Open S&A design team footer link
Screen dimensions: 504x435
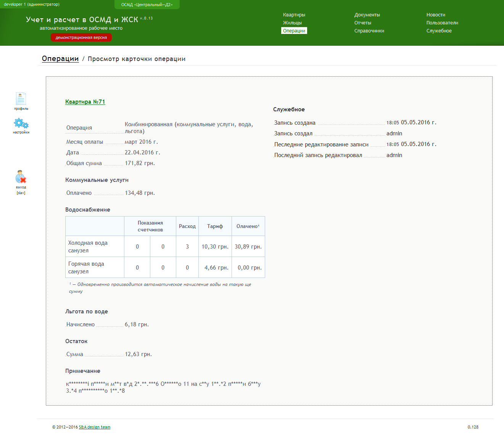click(x=95, y=427)
